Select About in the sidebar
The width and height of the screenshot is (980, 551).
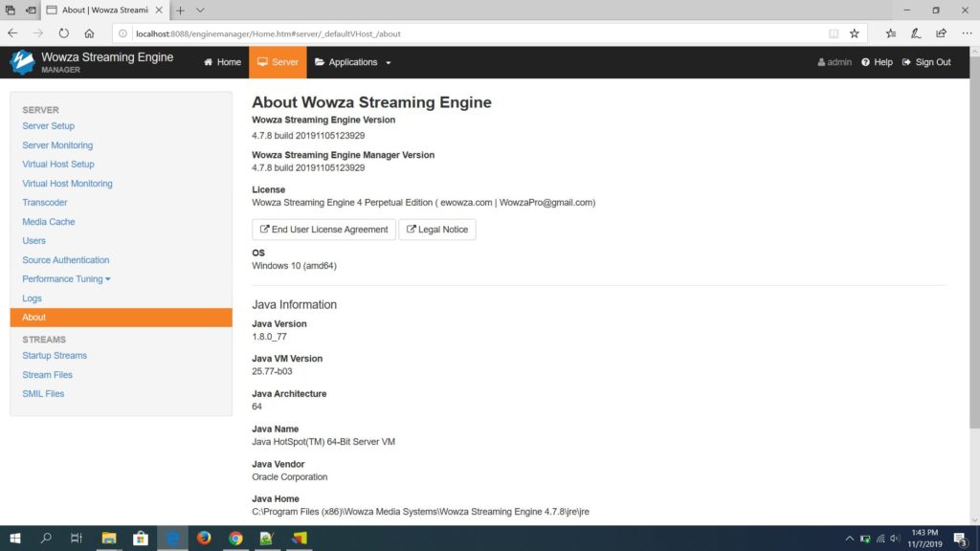(x=122, y=318)
